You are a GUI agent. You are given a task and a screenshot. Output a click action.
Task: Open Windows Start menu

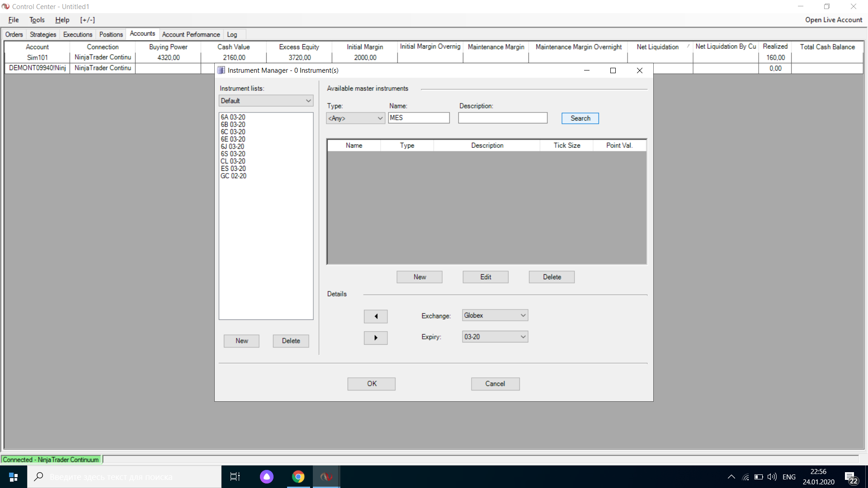tap(13, 477)
